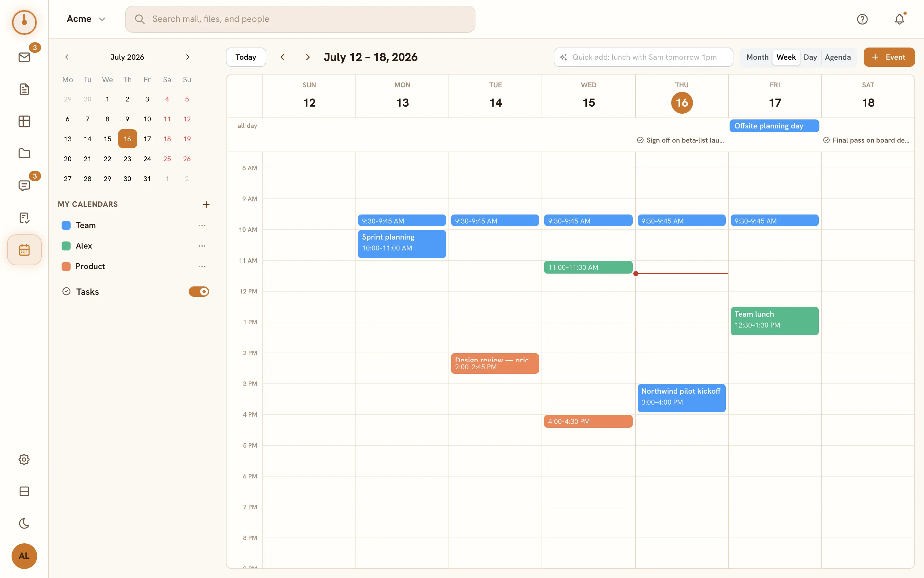This screenshot has width=924, height=578.
Task: Open the Design review event on Tuesday
Action: tap(495, 363)
